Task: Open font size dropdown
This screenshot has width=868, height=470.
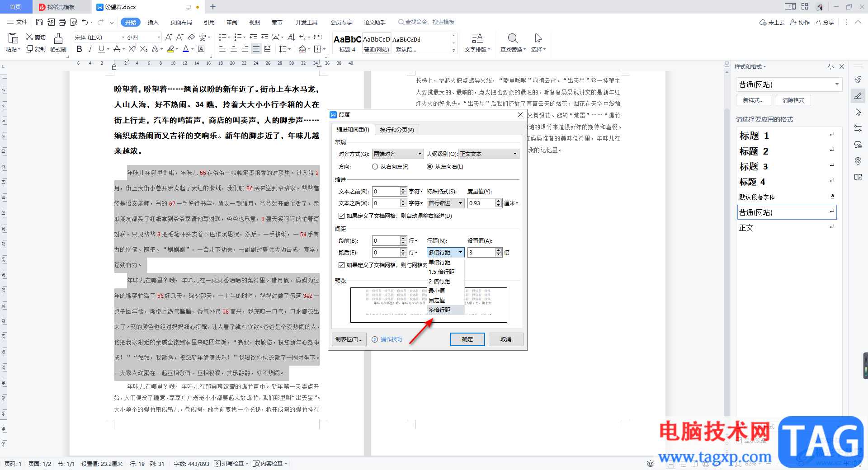Action: [158, 37]
